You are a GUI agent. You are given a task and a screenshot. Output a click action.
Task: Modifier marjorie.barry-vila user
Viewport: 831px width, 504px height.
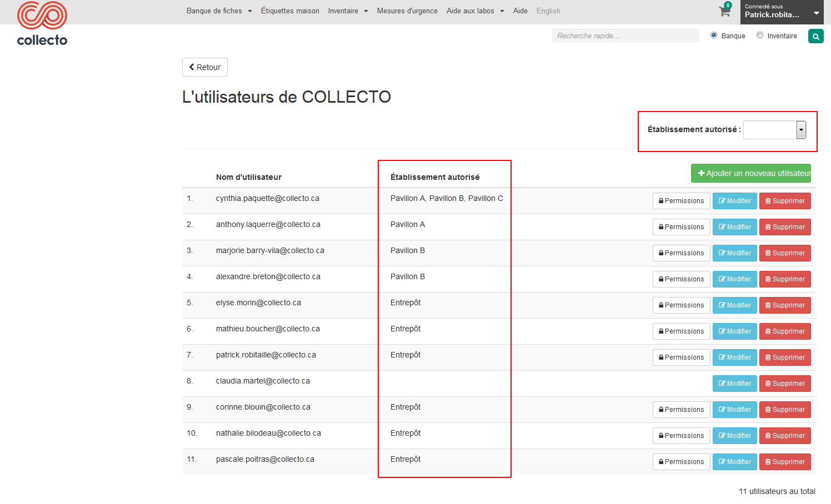735,253
